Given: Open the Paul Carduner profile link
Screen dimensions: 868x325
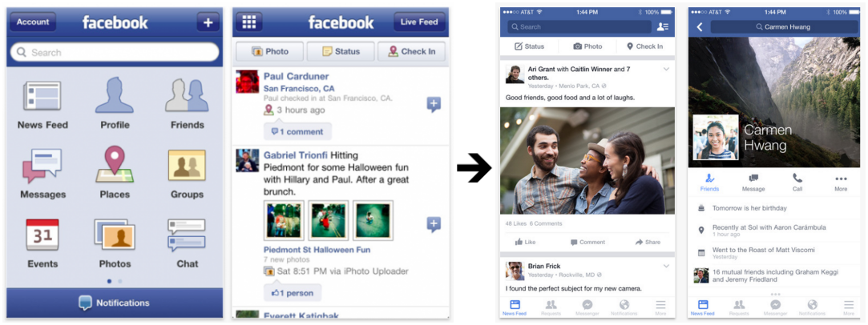Looking at the screenshot, I should 297,76.
